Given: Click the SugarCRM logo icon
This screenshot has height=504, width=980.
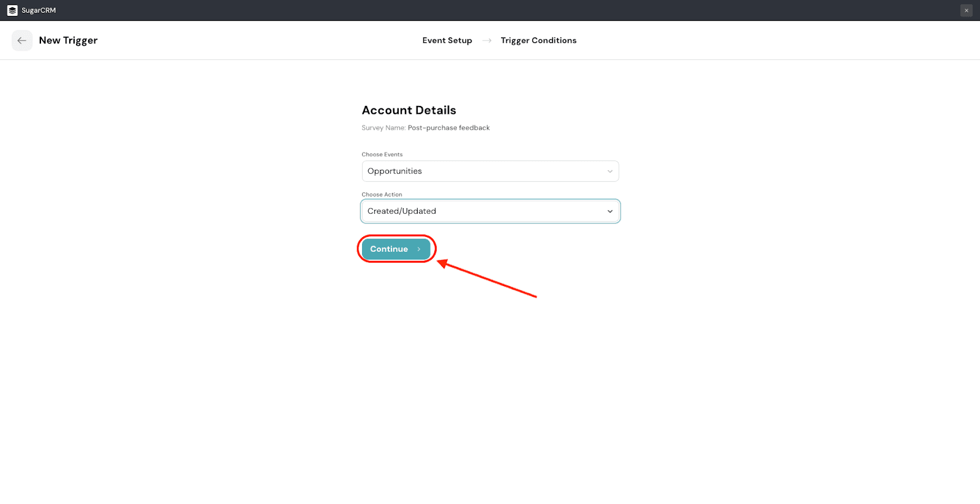Looking at the screenshot, I should (x=12, y=10).
